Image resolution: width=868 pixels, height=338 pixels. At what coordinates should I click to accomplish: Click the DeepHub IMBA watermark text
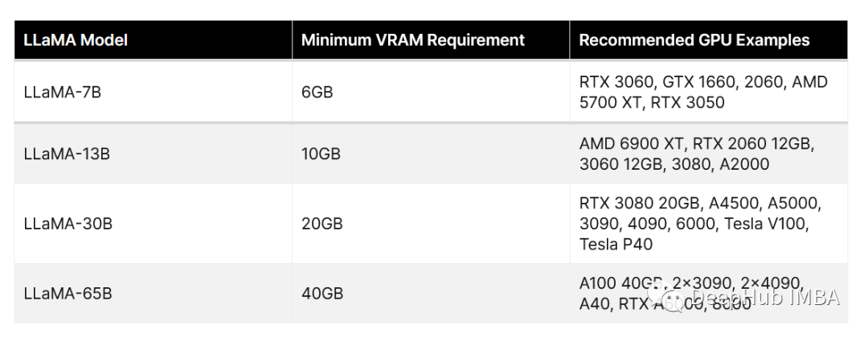tap(766, 298)
